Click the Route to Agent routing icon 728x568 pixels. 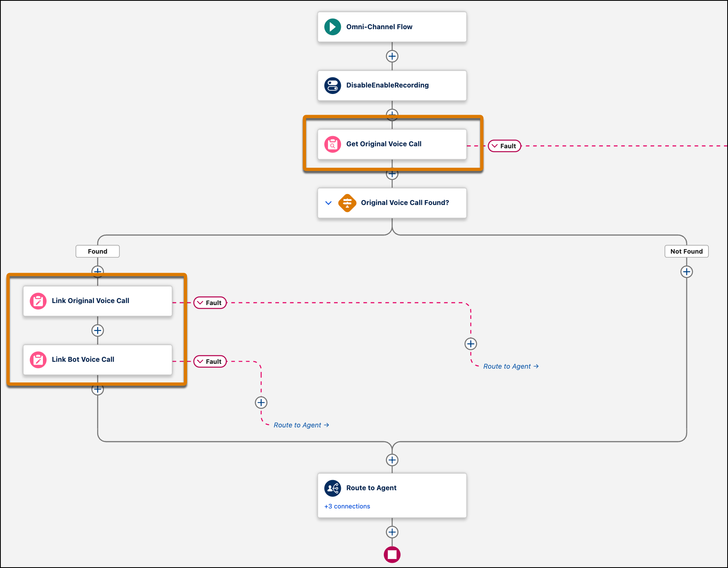coord(332,488)
